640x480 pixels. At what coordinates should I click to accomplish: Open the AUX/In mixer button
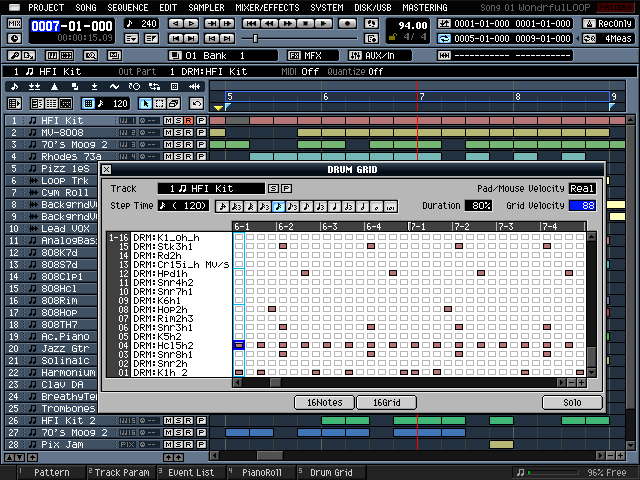click(x=380, y=56)
